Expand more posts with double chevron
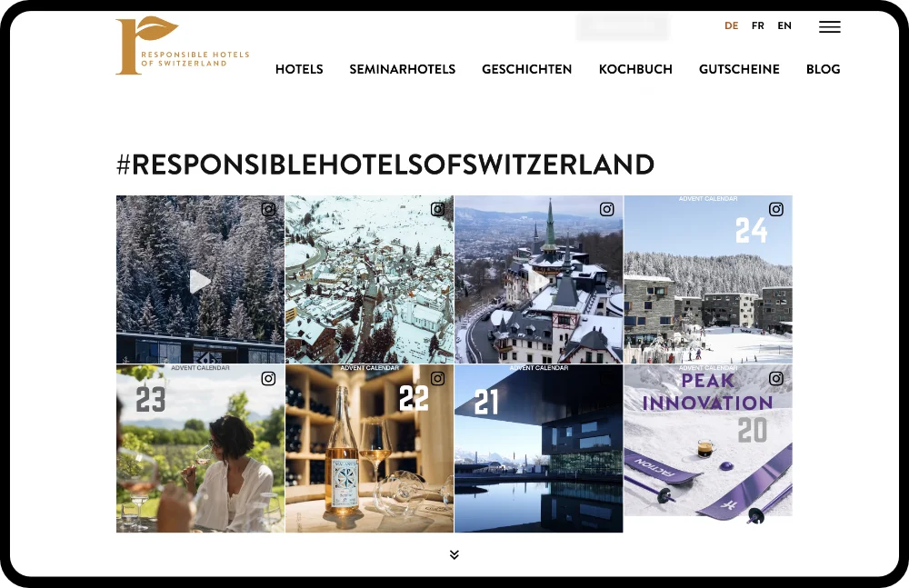The height and width of the screenshot is (588, 909). [454, 555]
